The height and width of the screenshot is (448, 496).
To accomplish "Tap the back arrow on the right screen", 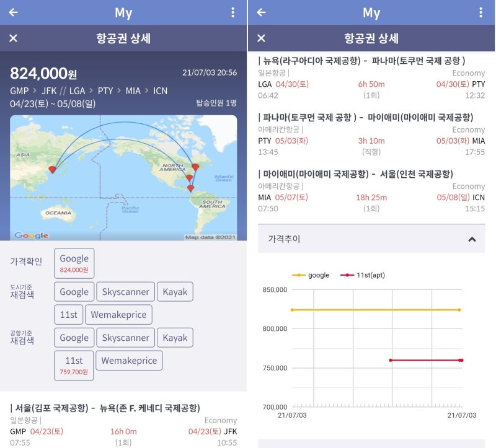I will (261, 12).
